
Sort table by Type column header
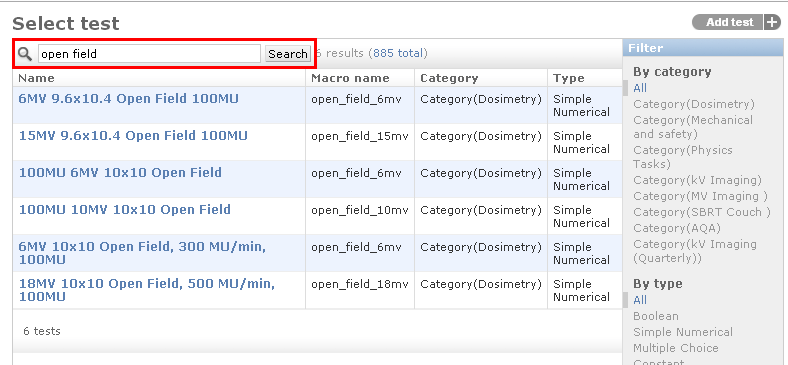tap(569, 78)
